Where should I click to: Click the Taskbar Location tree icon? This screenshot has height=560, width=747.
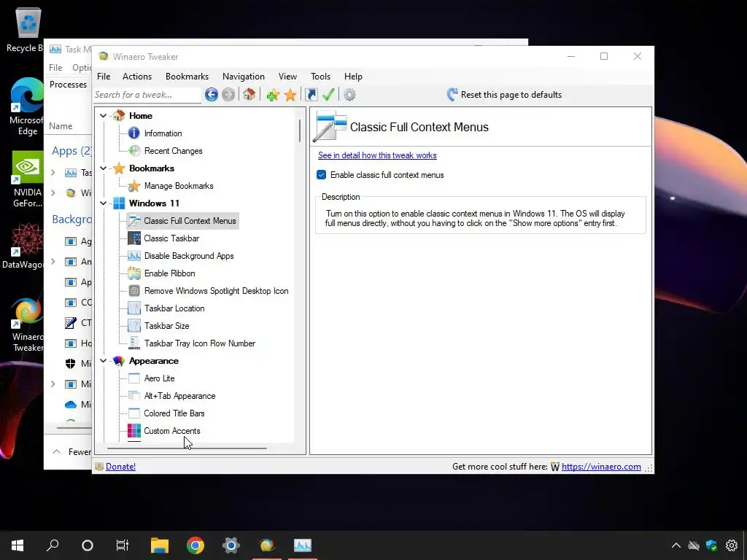pos(134,308)
